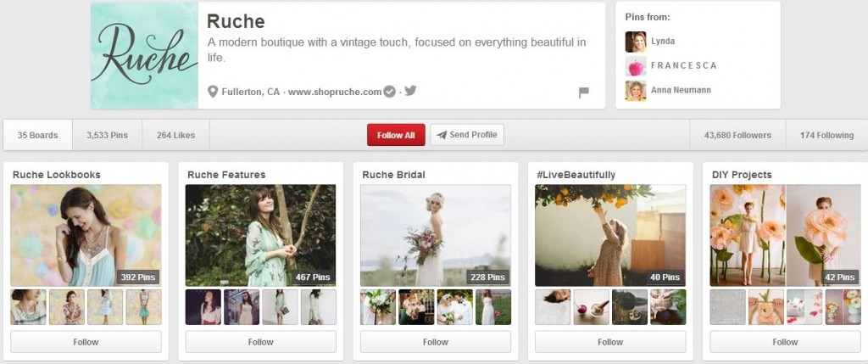This screenshot has height=364, width=868.
Task: Follow the DIY Projects board
Action: coord(786,342)
